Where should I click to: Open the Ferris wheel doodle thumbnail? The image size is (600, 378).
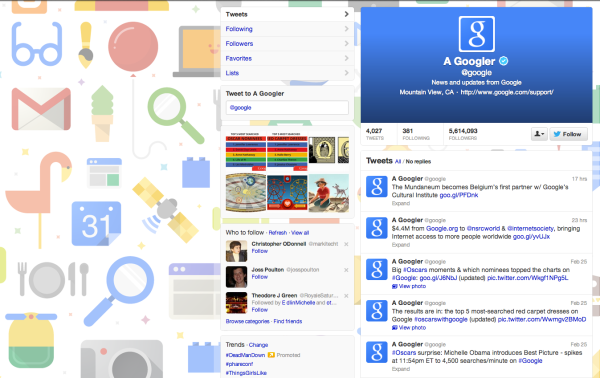(x=287, y=192)
